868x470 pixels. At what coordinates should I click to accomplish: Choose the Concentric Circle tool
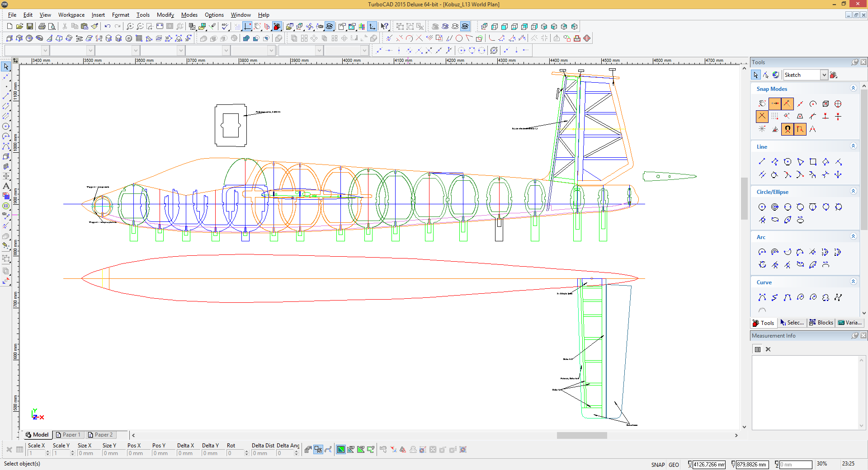coord(774,207)
